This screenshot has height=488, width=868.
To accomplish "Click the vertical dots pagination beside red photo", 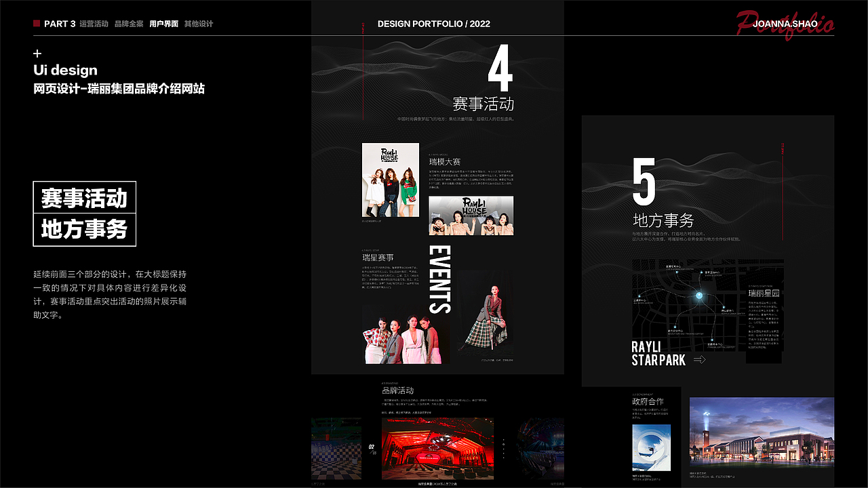I will pos(504,448).
